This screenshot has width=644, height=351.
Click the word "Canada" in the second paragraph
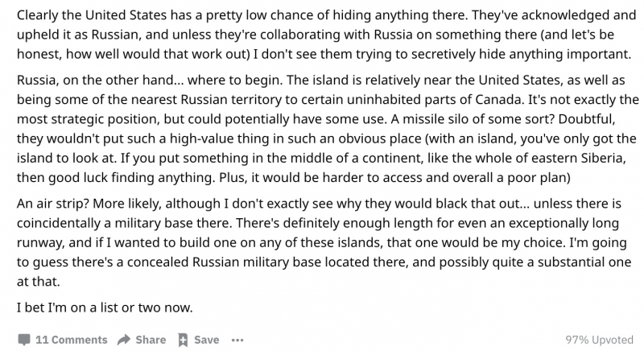click(498, 99)
